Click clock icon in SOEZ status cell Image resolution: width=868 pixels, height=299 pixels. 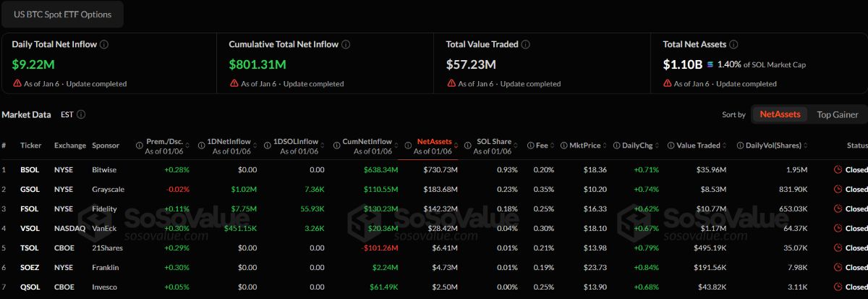pos(838,267)
